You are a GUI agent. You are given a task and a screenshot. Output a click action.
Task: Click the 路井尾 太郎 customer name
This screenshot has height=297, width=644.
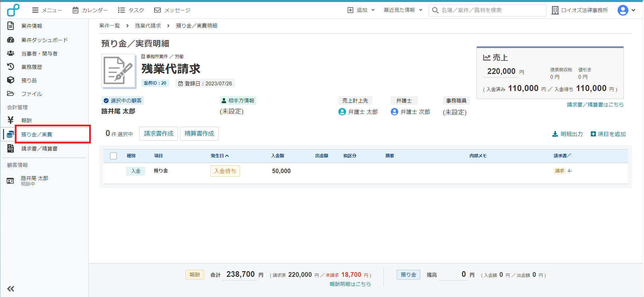tap(118, 111)
